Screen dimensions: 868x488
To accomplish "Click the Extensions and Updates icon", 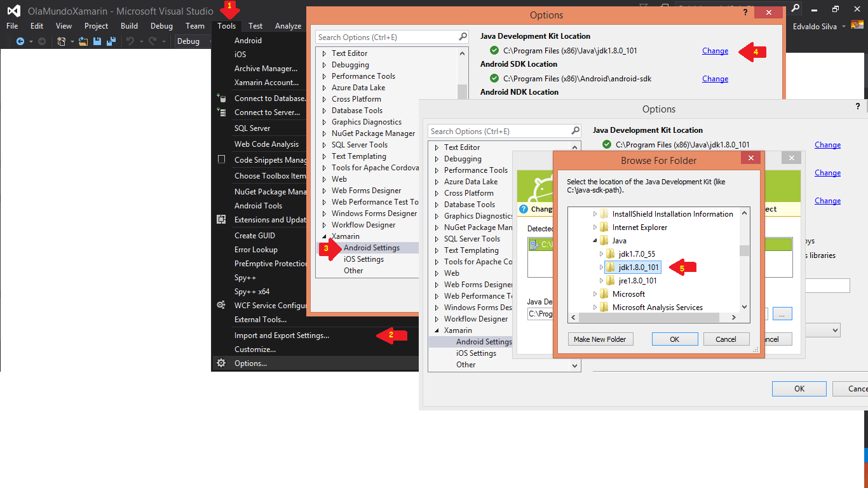I will [221, 219].
